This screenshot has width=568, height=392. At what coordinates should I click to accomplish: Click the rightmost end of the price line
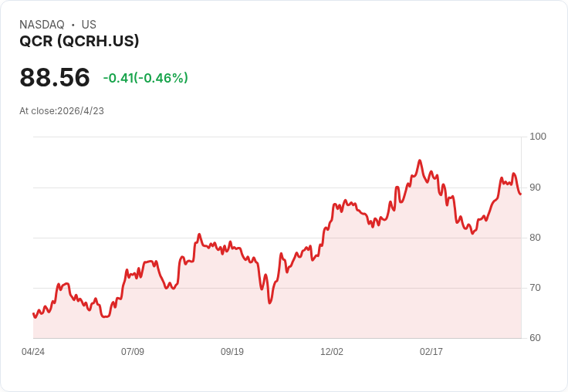[520, 194]
